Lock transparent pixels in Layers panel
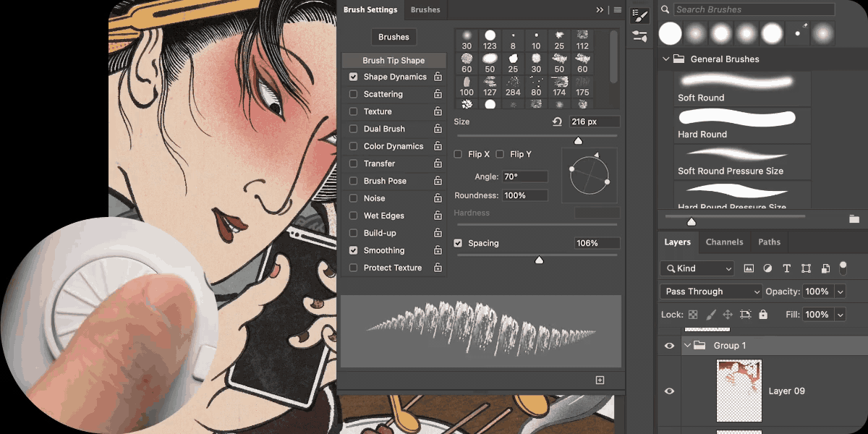The height and width of the screenshot is (434, 868). click(693, 315)
